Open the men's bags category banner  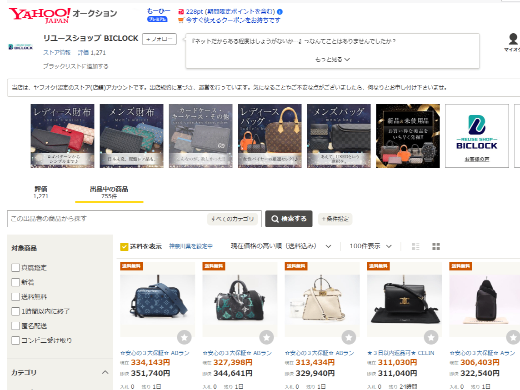tap(339, 136)
